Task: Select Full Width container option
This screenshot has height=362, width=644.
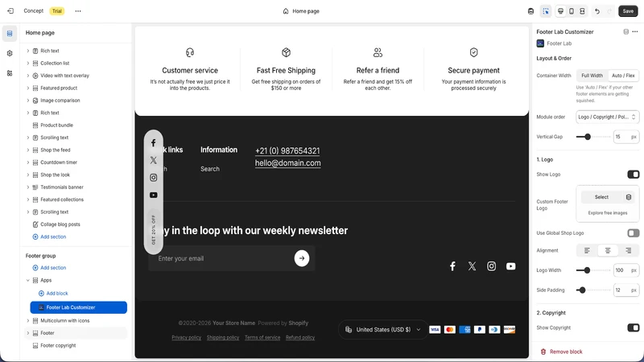Action: coord(592,76)
